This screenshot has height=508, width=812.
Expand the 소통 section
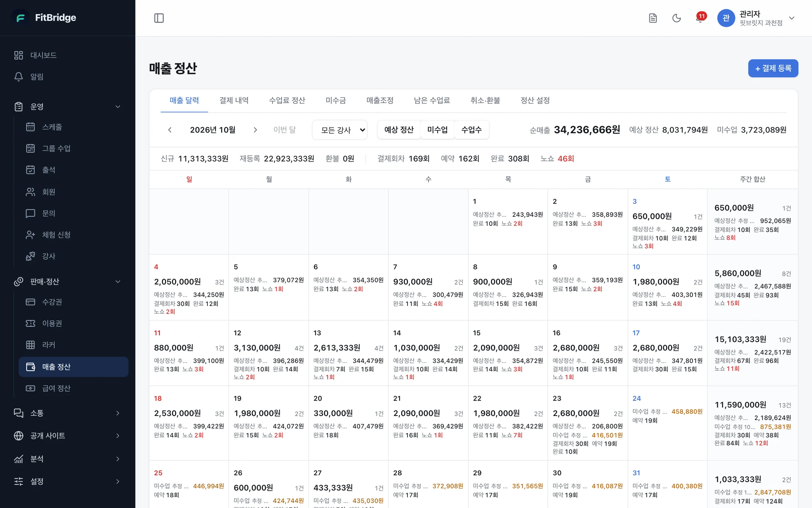(68, 413)
